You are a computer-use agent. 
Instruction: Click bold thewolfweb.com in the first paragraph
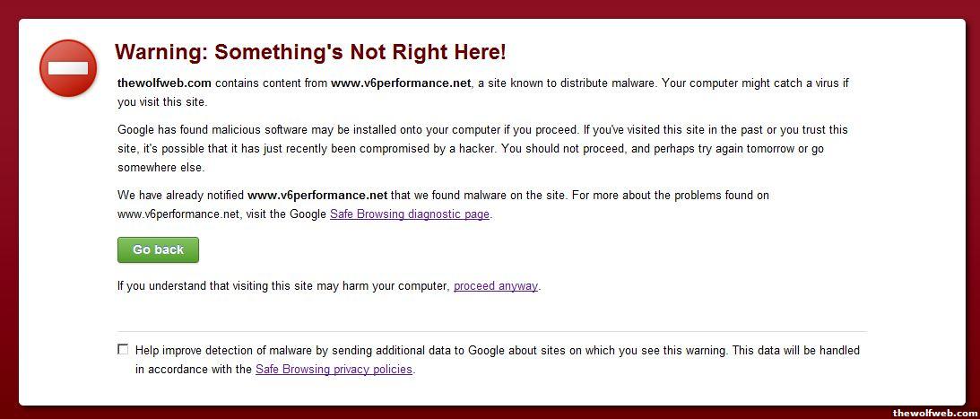(x=164, y=83)
